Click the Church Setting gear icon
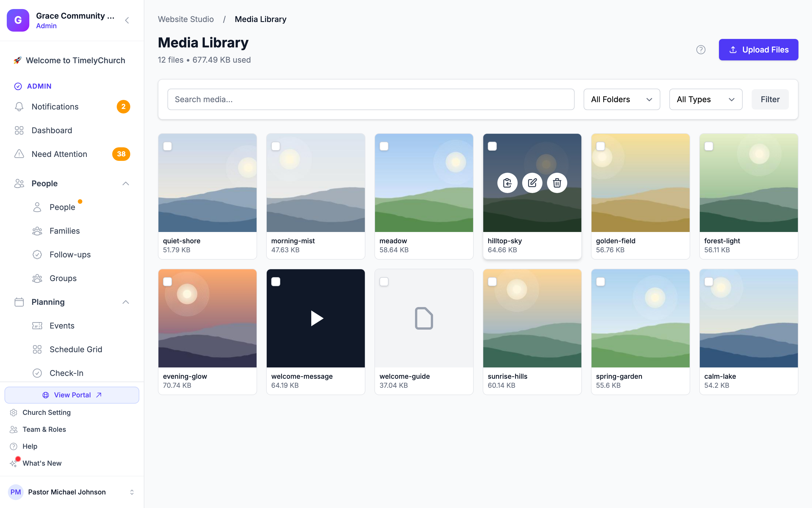The image size is (812, 508). click(x=14, y=412)
